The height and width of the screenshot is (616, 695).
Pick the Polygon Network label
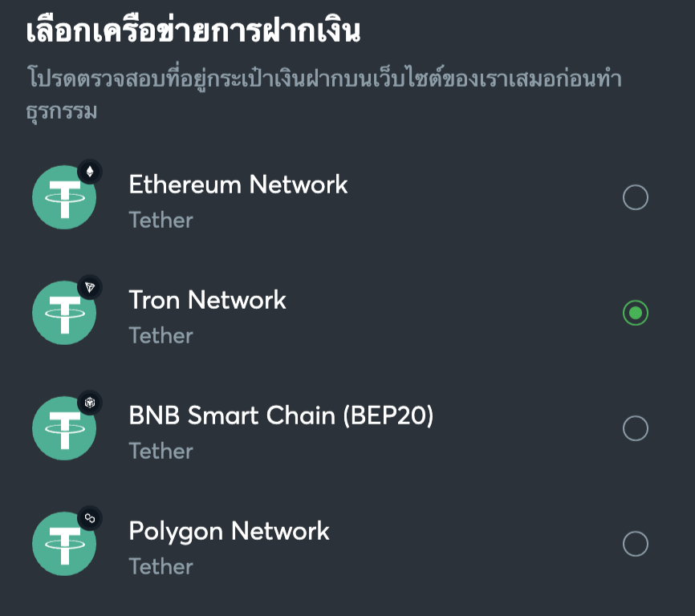click(229, 531)
